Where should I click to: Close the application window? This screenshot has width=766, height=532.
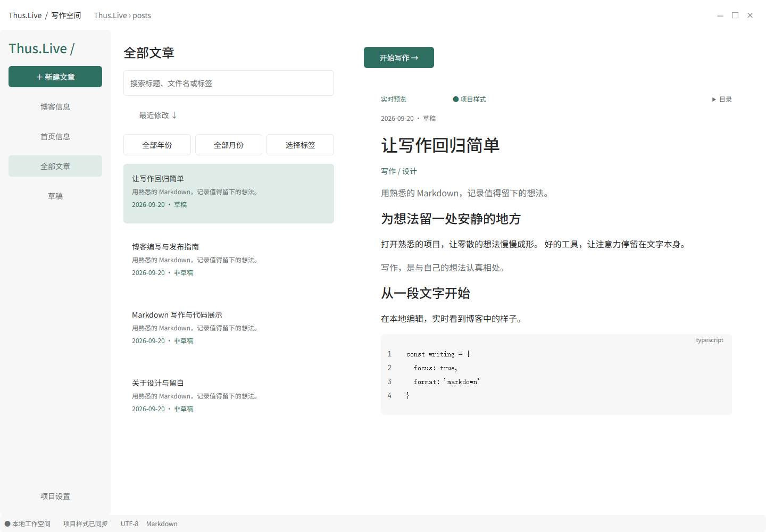pyautogui.click(x=750, y=15)
